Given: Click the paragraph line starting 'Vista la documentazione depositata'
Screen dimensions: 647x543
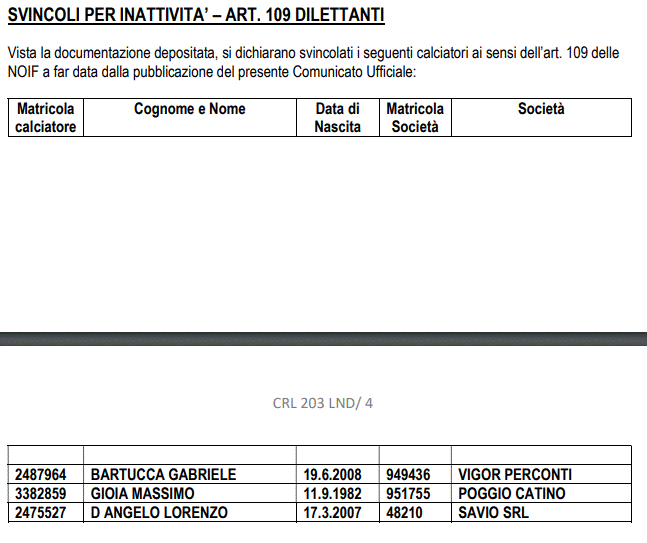Looking at the screenshot, I should [314, 53].
